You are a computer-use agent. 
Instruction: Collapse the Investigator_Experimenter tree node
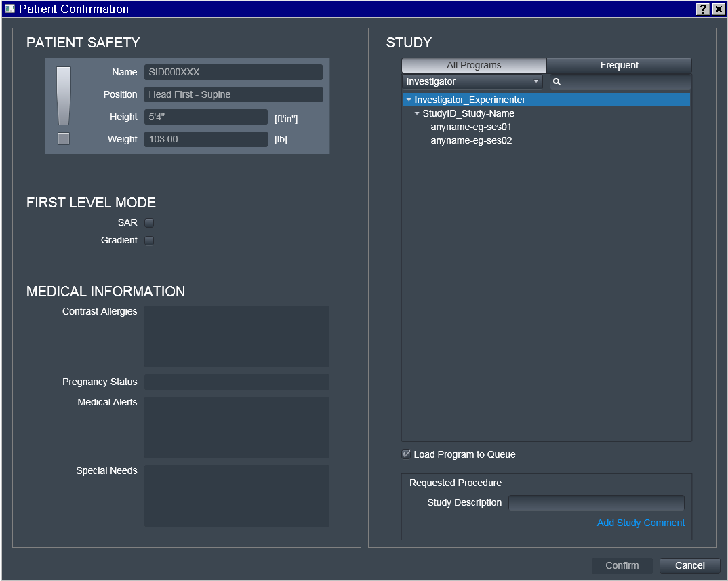point(409,100)
